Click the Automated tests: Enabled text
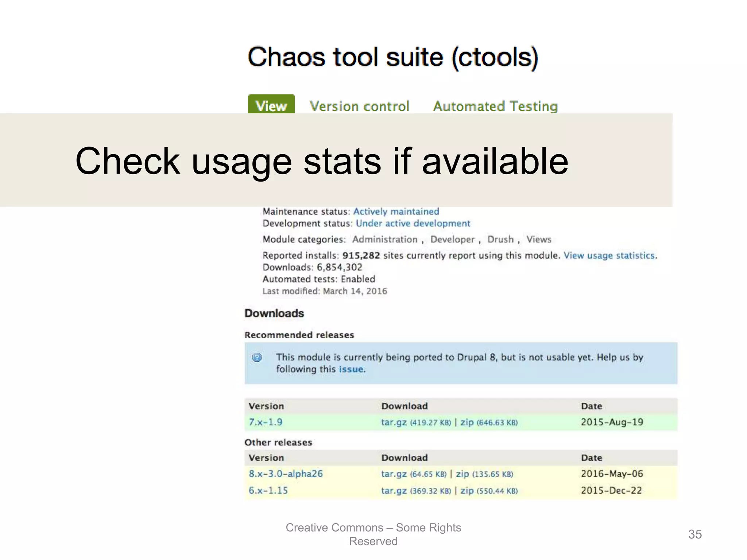This screenshot has width=747, height=560. tap(319, 279)
